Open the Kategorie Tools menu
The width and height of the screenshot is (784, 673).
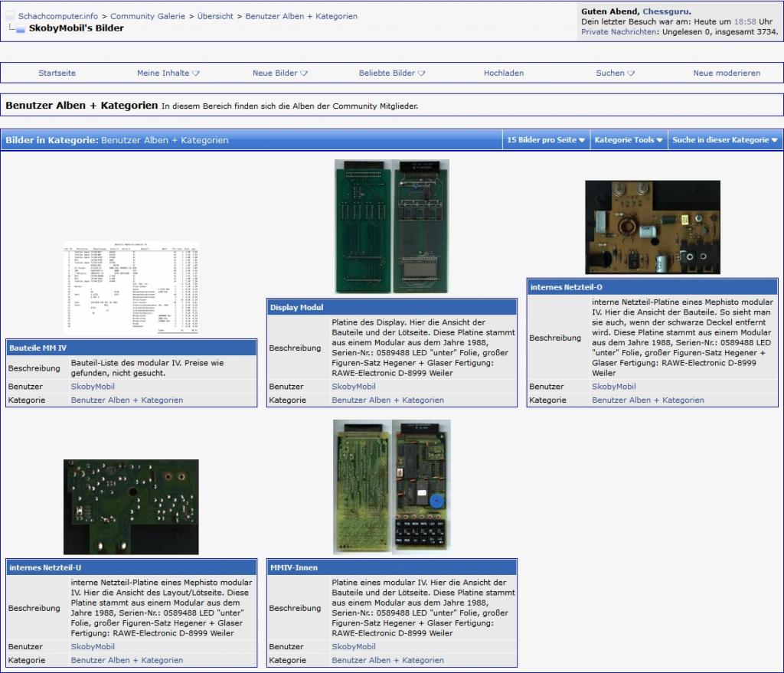pos(628,140)
